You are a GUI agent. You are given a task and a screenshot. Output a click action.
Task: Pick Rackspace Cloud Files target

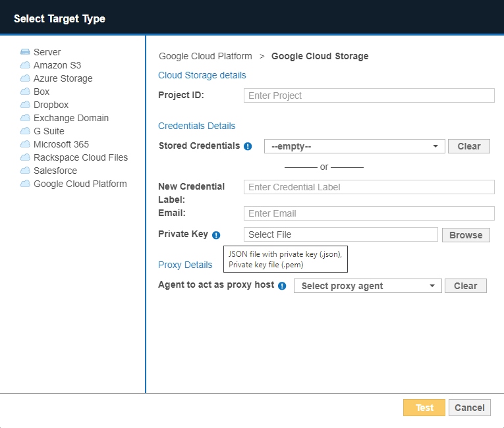point(80,157)
